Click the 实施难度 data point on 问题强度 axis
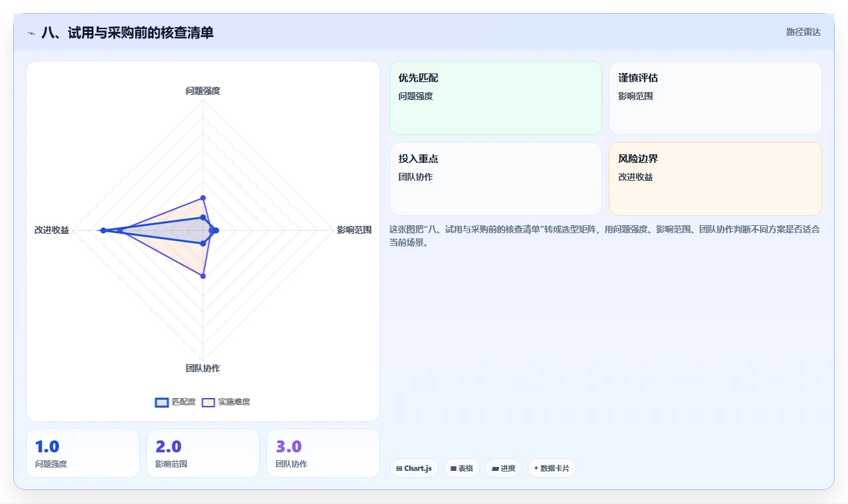848x504 pixels. point(203,197)
